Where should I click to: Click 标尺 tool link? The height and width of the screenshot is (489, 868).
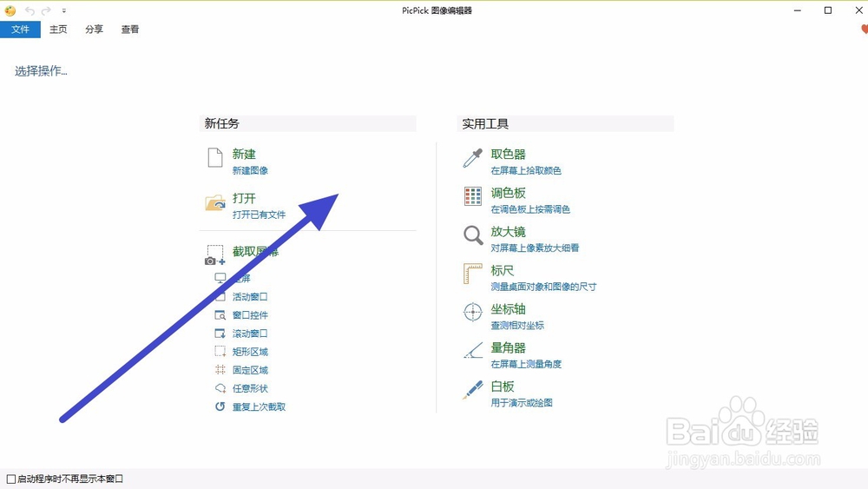tap(502, 270)
